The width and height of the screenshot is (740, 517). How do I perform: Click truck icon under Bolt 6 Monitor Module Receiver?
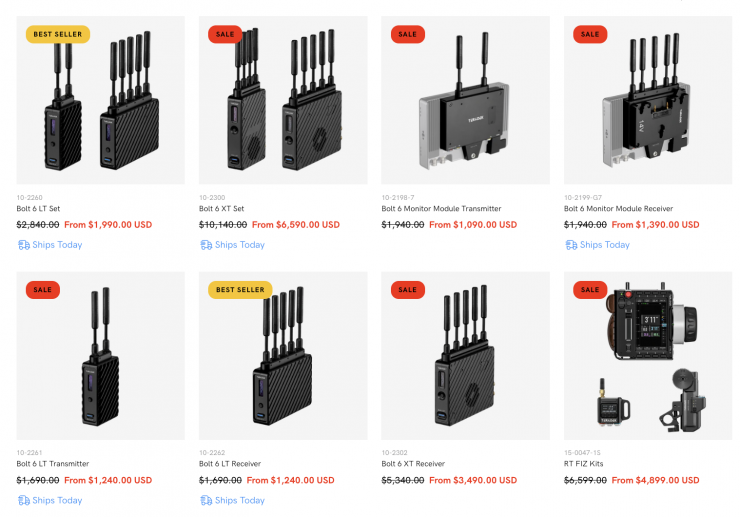(x=570, y=245)
